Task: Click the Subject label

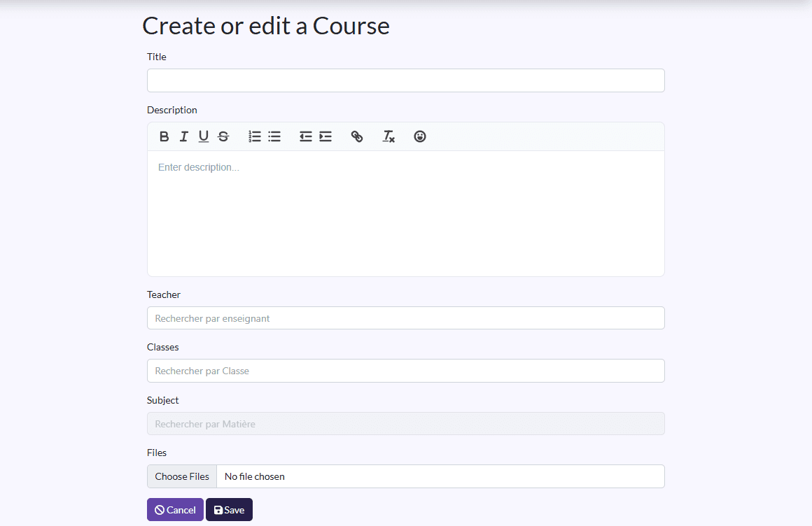Action: (x=162, y=400)
